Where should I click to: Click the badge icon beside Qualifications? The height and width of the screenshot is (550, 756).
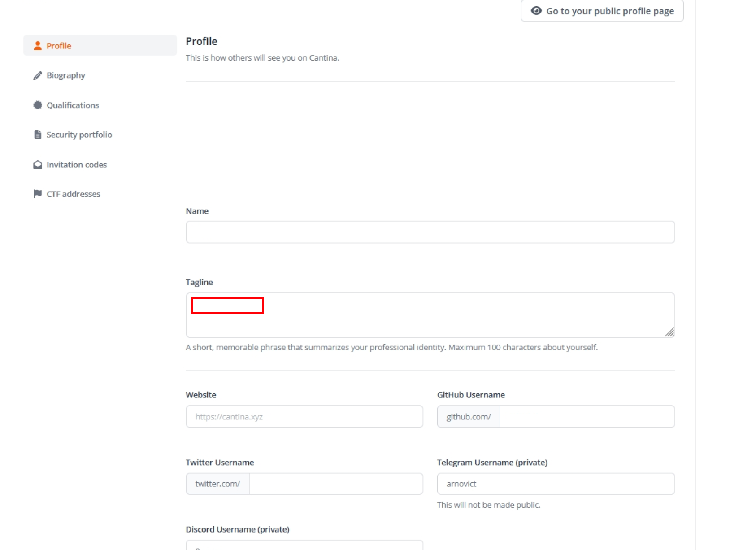38,105
